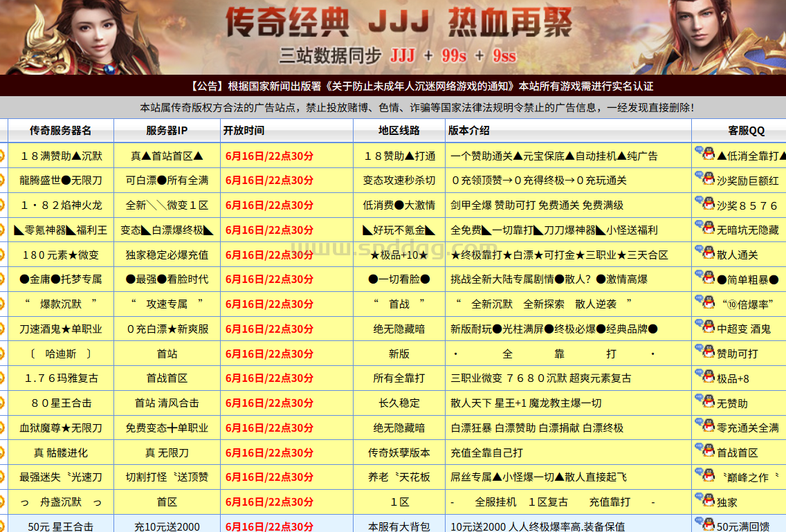Open server 1·82焰神火龙

(61, 205)
